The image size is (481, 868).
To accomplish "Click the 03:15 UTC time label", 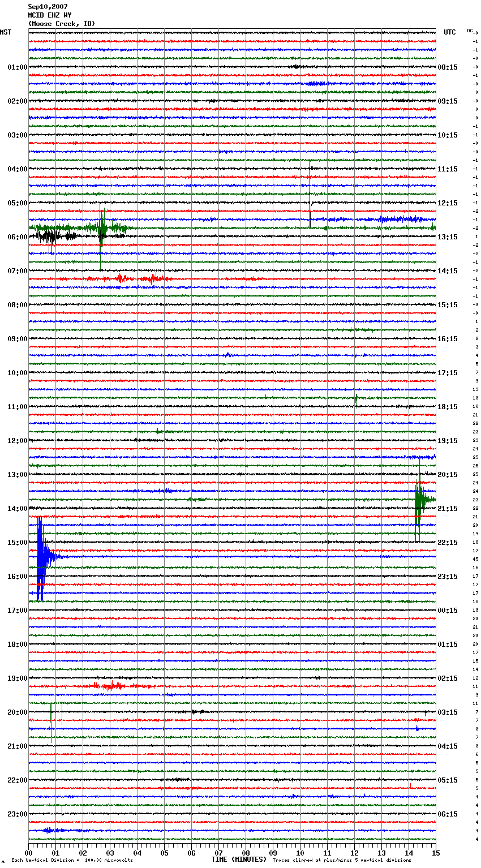I will (448, 712).
